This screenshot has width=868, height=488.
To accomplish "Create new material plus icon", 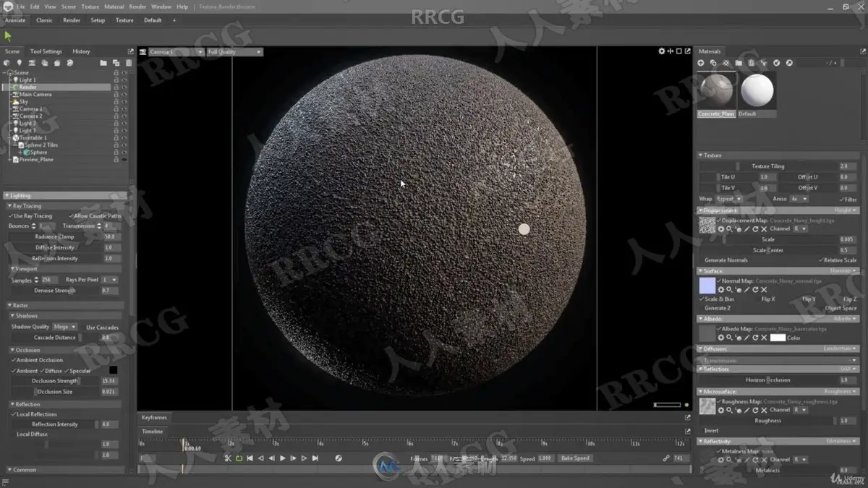I will click(701, 63).
